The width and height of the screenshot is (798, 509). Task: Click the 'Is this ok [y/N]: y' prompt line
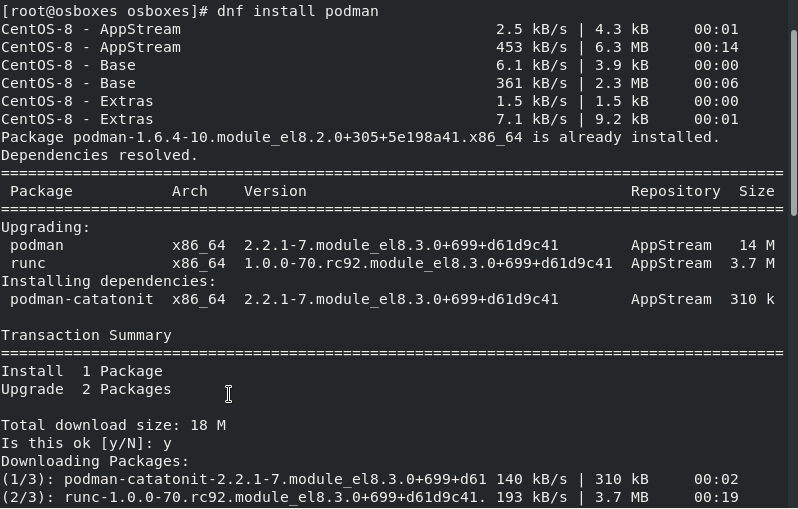click(x=87, y=443)
